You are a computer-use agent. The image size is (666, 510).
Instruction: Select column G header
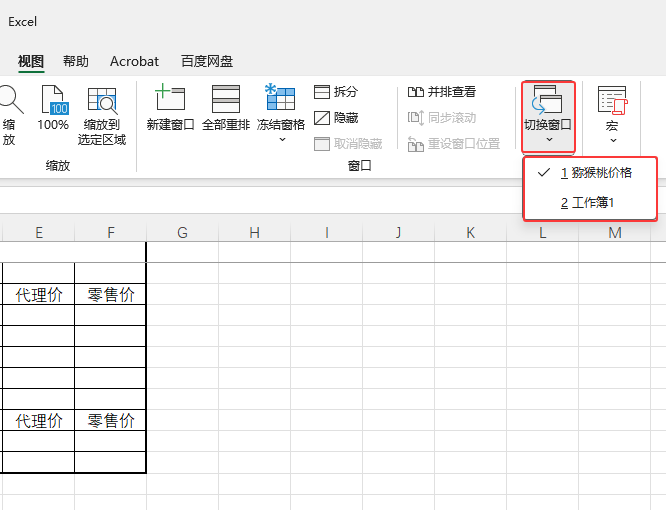coord(183,233)
